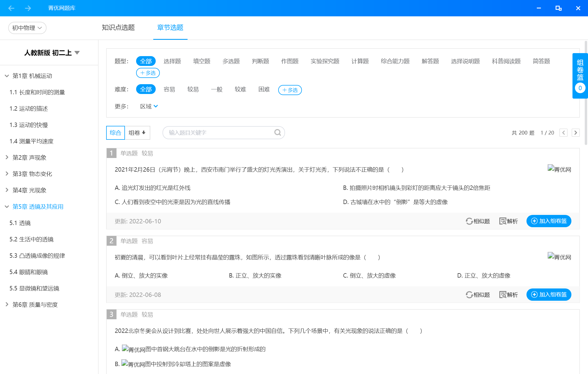
Task: Filter question type by 解答题
Action: coord(430,61)
